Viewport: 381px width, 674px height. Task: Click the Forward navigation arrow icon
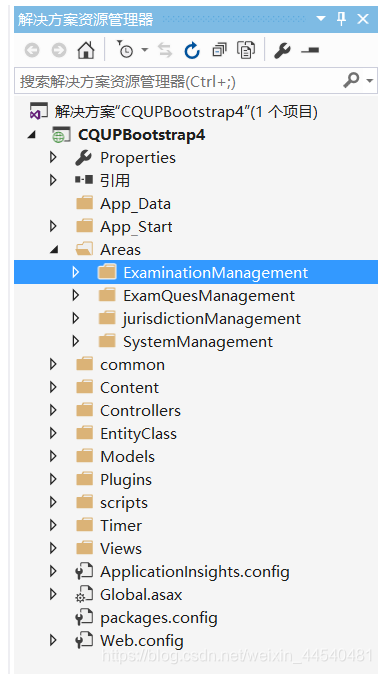[x=58, y=51]
